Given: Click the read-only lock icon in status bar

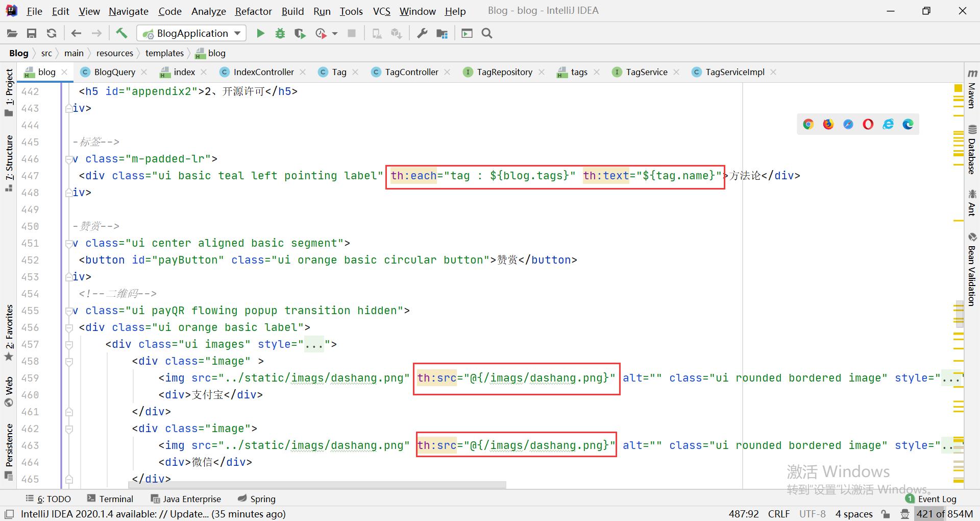Looking at the screenshot, I should tap(886, 514).
